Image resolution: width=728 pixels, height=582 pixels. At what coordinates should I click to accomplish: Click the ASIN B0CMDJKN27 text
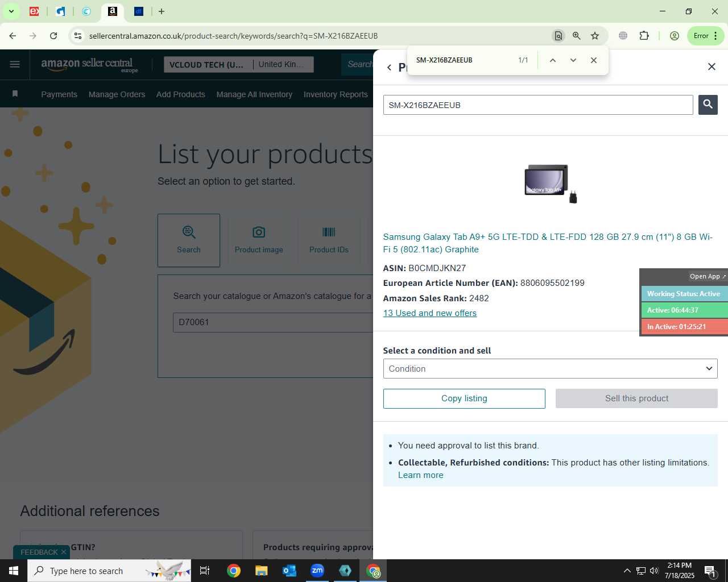(424, 268)
